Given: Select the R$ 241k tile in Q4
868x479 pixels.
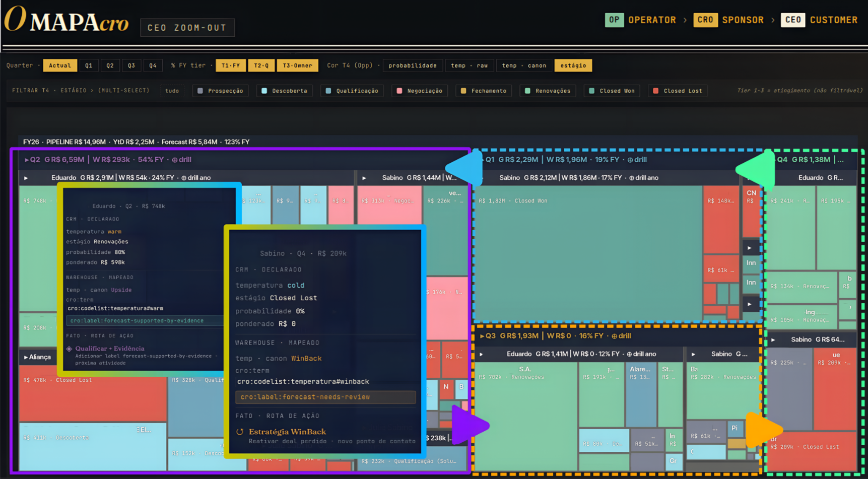Looking at the screenshot, I should [x=790, y=228].
